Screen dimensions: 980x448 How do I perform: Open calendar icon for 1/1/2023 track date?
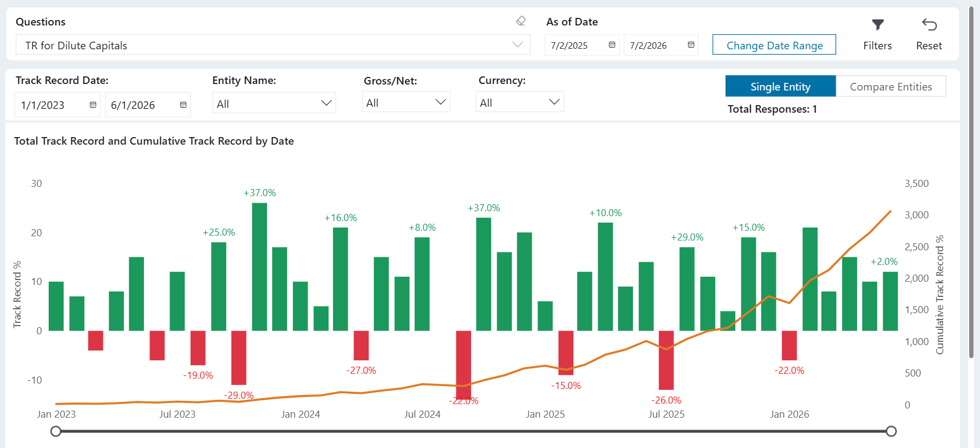click(x=93, y=105)
